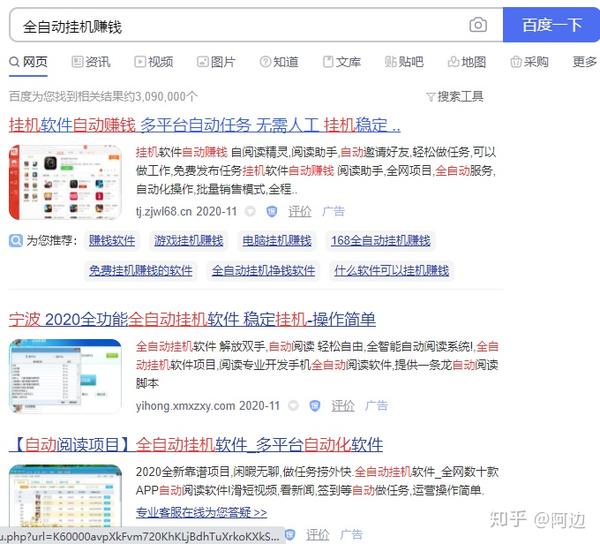The width and height of the screenshot is (600, 544).
Task: Open recommended search 电脑挂机赚钱
Action: (277, 241)
